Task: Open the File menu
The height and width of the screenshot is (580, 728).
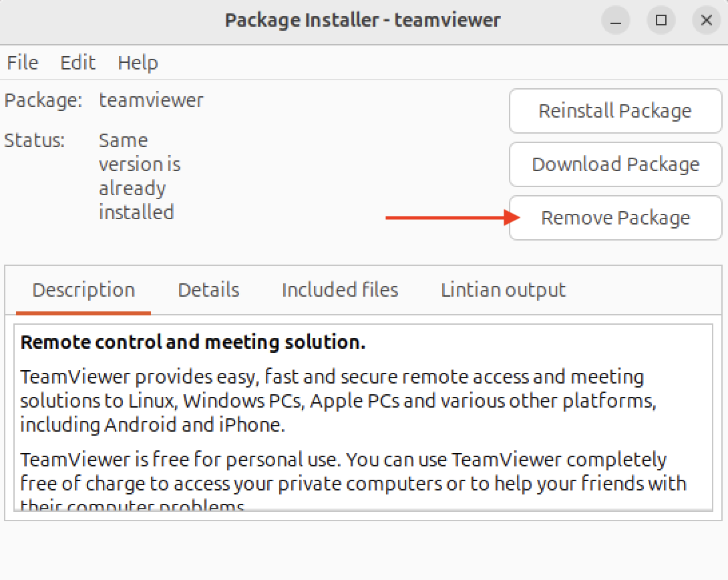Action: [22, 62]
